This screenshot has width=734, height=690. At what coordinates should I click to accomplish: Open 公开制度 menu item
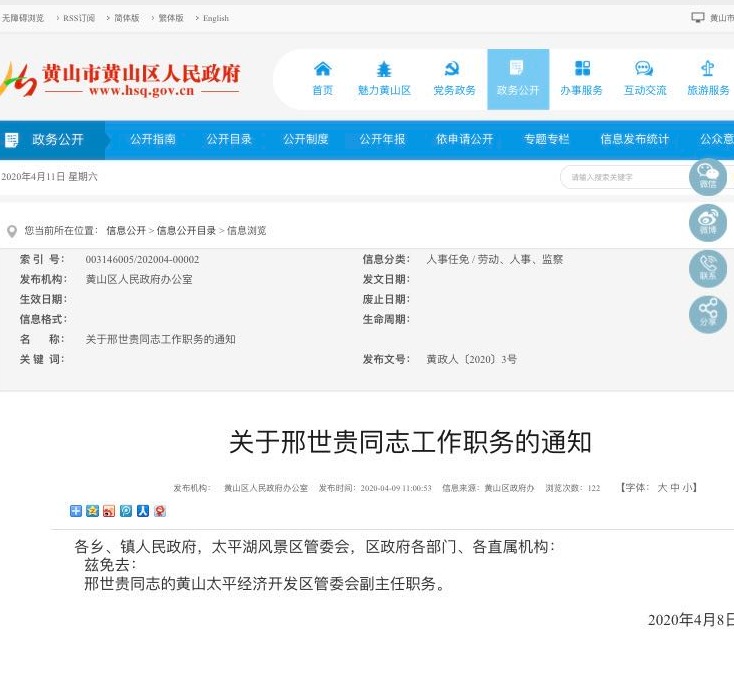pos(306,139)
